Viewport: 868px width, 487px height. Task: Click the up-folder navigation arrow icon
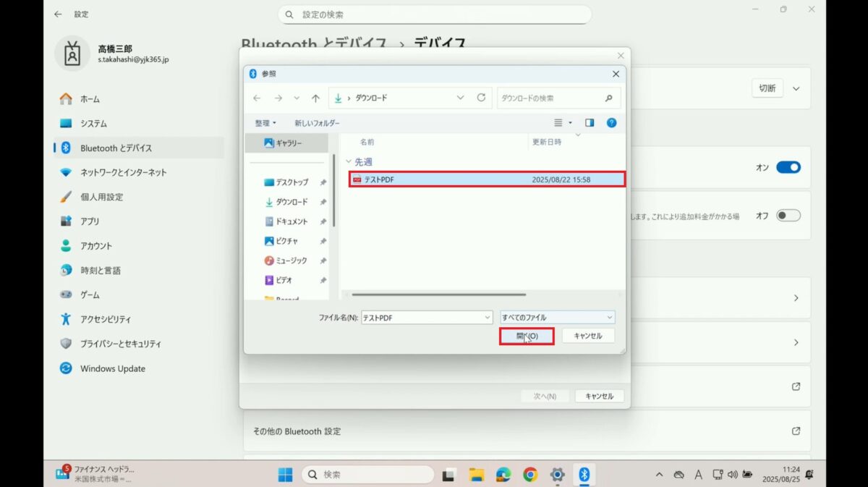pos(316,98)
